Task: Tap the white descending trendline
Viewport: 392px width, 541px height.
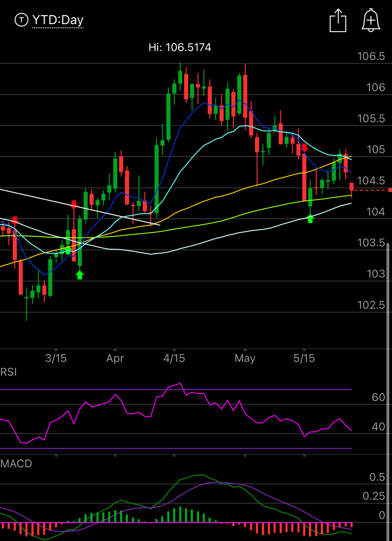Action: tap(80, 207)
